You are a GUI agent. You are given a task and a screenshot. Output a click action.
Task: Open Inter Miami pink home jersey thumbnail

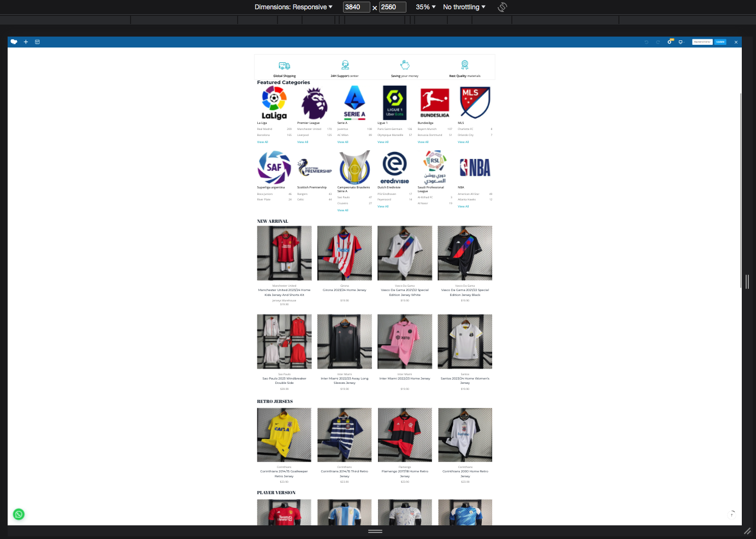[405, 342]
